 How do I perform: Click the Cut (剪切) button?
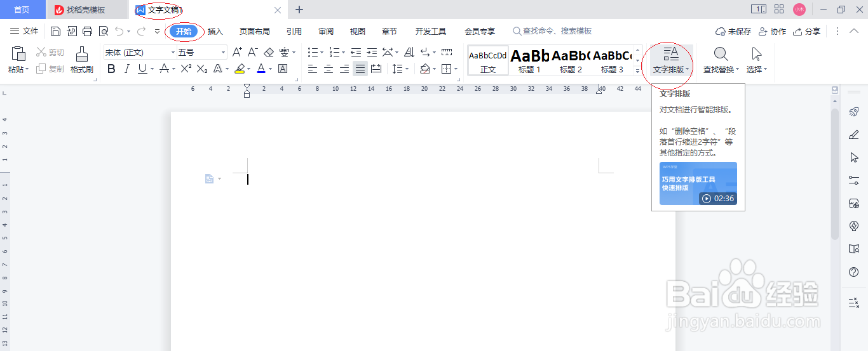click(x=51, y=52)
